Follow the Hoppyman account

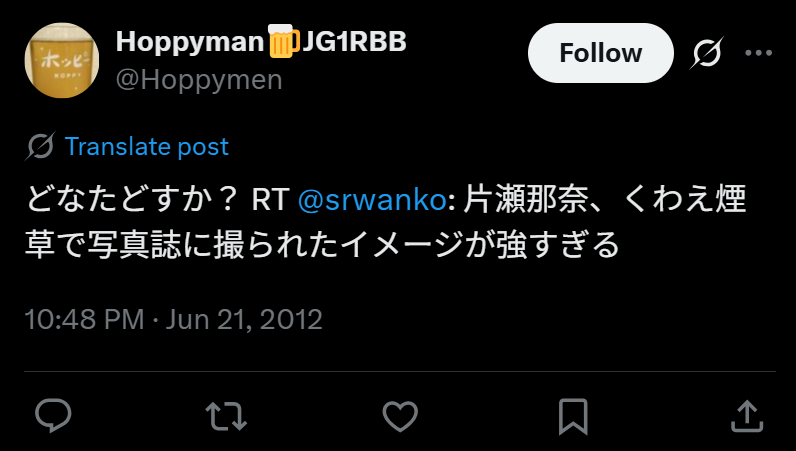pyautogui.click(x=601, y=53)
